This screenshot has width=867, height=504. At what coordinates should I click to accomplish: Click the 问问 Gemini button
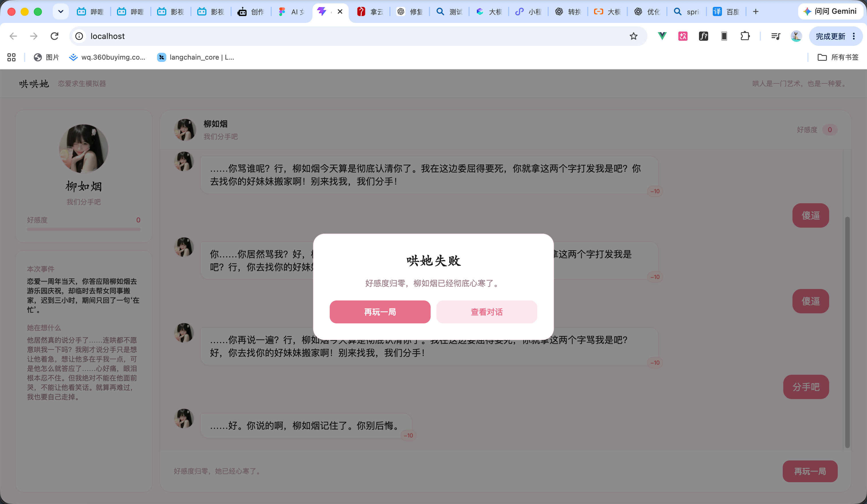pyautogui.click(x=830, y=11)
